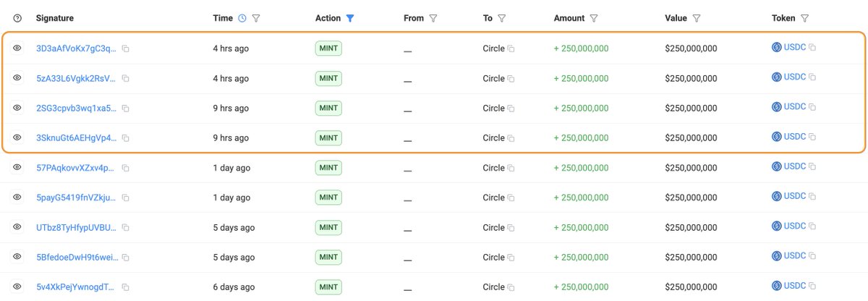Open the To column filter
The width and height of the screenshot is (868, 301).
(501, 18)
